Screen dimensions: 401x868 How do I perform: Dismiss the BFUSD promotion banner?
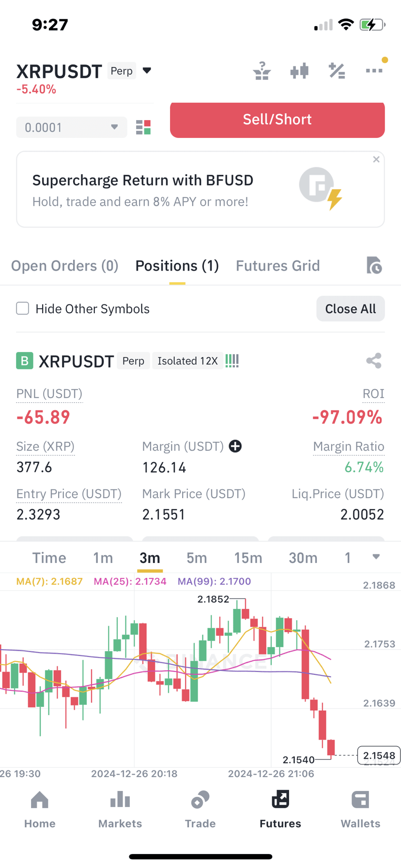pyautogui.click(x=376, y=159)
